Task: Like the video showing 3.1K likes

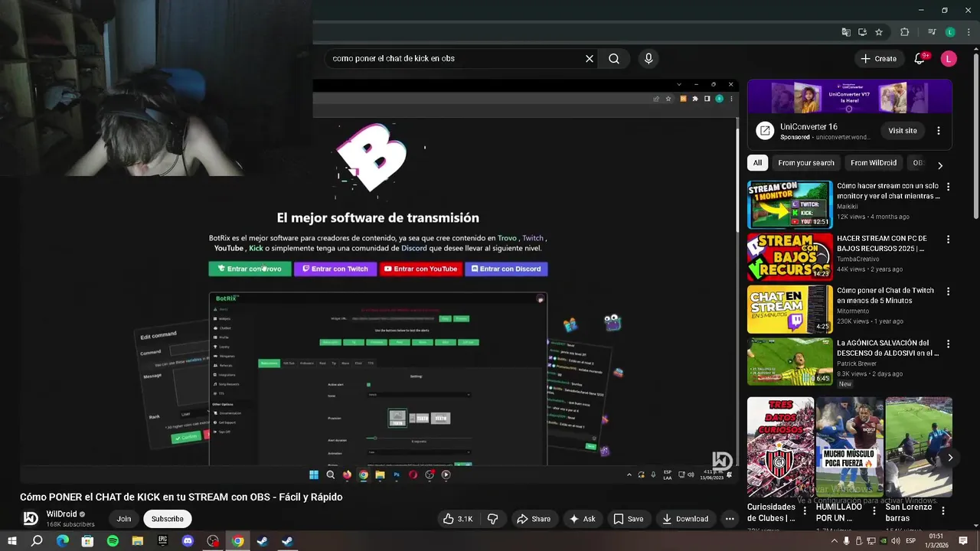Action: [458, 519]
